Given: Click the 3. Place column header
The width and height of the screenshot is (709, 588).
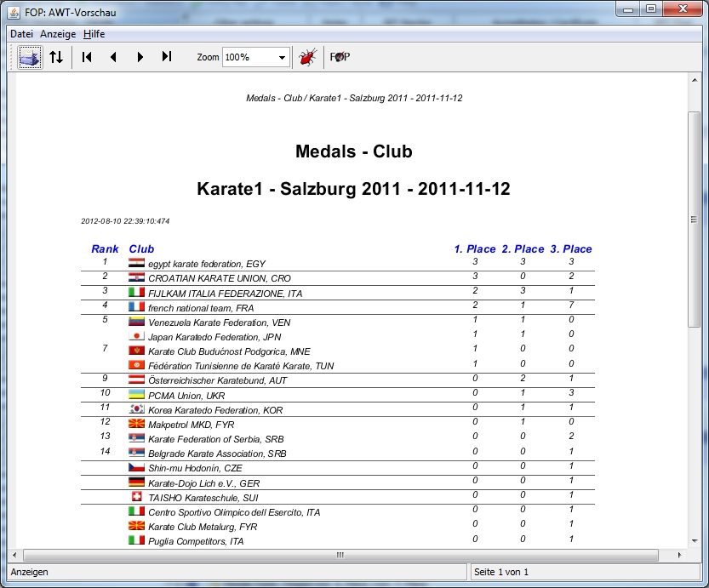Looking at the screenshot, I should (571, 249).
